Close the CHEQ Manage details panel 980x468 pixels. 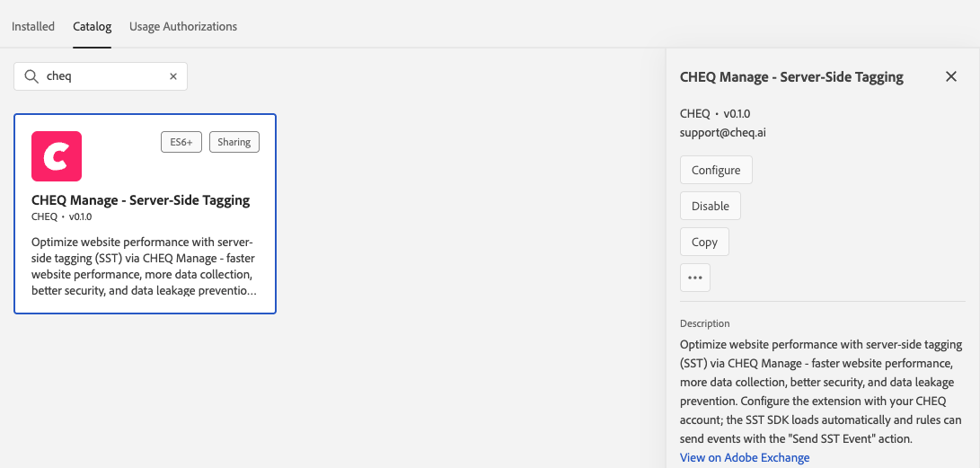tap(951, 76)
